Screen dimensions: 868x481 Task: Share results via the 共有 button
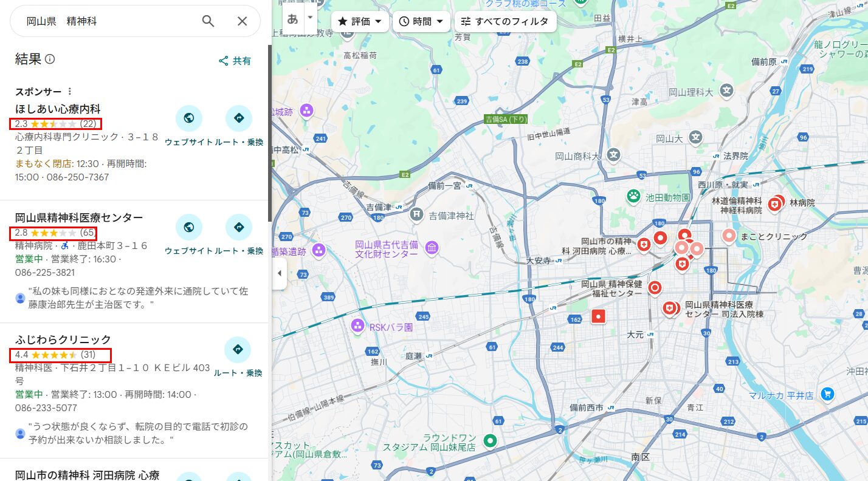point(235,61)
